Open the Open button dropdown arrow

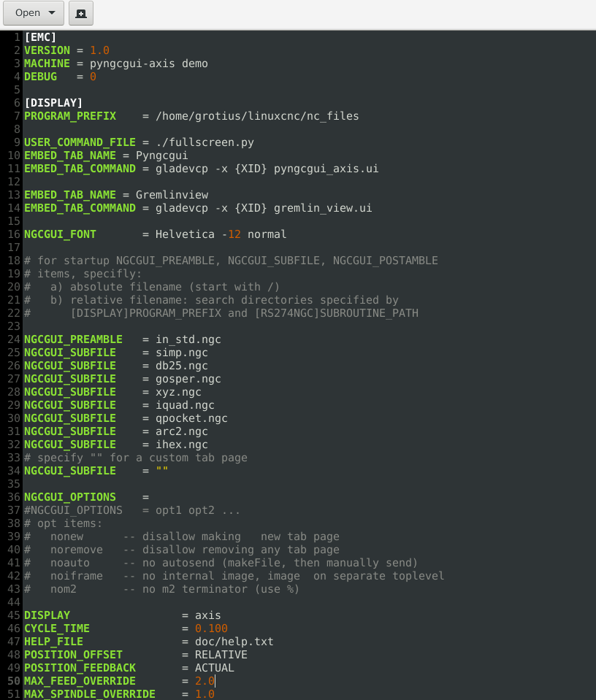[52, 13]
